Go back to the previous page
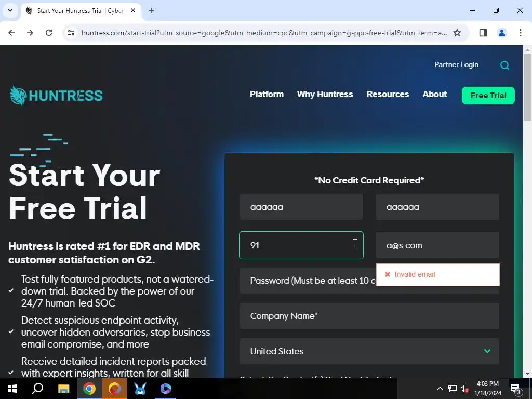Screen dimensions: 532x399 click(11, 33)
